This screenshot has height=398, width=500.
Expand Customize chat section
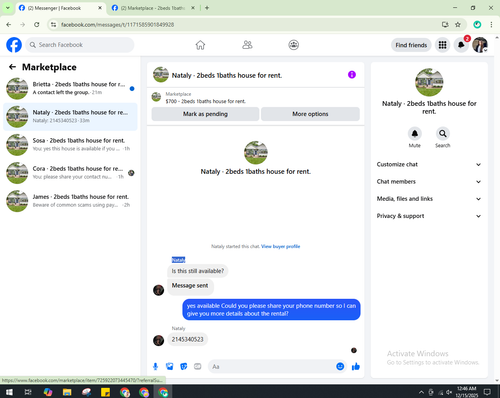point(429,164)
